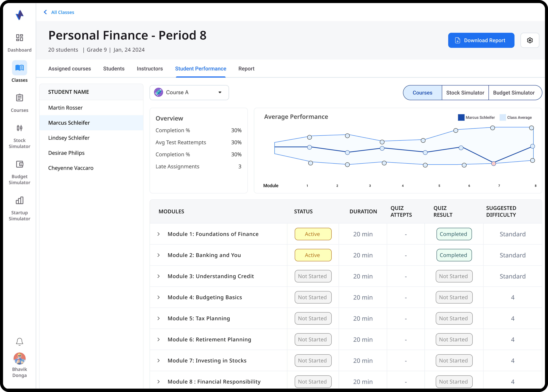Open the Report tab
548x392 pixels.
point(246,69)
